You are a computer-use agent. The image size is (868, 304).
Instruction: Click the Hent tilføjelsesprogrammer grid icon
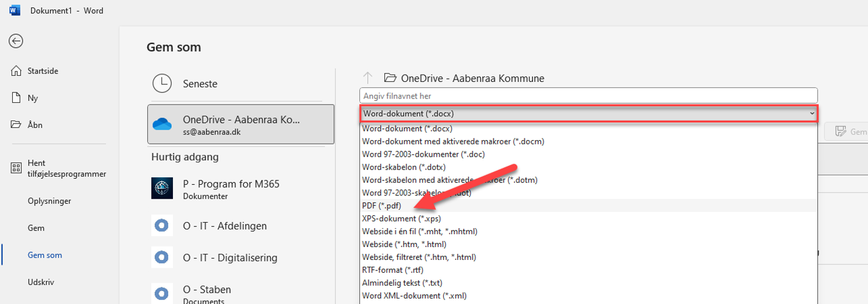17,168
